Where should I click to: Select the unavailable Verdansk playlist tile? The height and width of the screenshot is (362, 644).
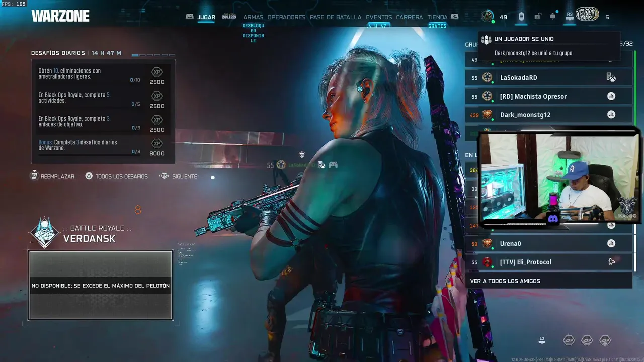click(101, 285)
